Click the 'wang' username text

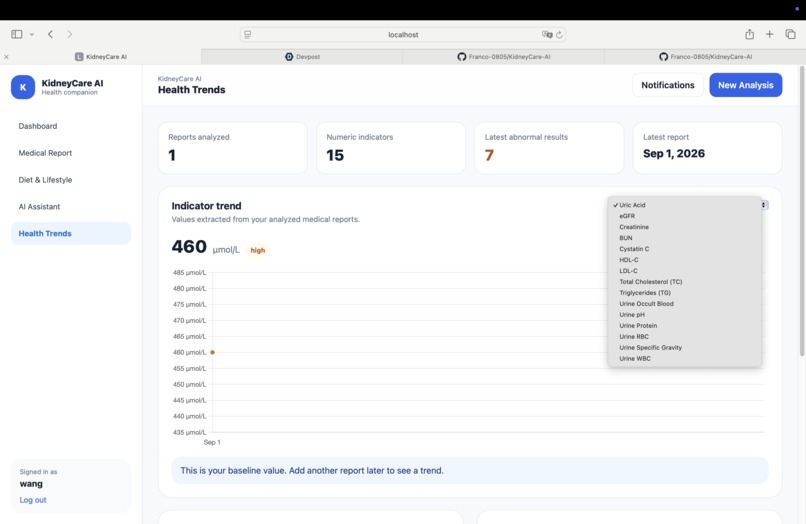click(31, 484)
